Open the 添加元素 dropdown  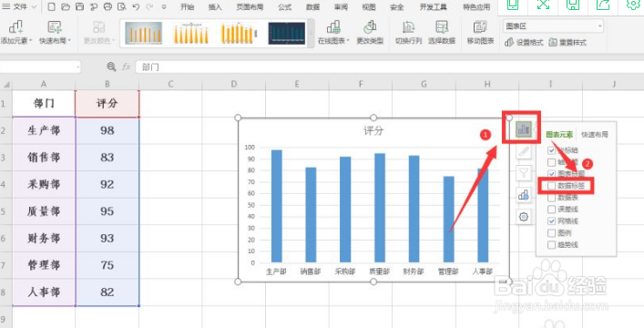pyautogui.click(x=15, y=33)
